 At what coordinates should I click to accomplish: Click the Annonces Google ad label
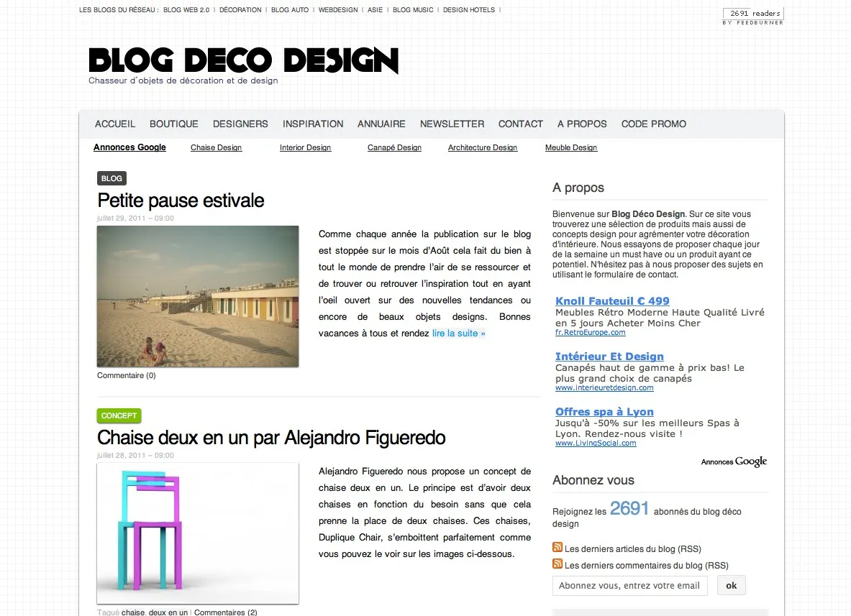pos(129,147)
